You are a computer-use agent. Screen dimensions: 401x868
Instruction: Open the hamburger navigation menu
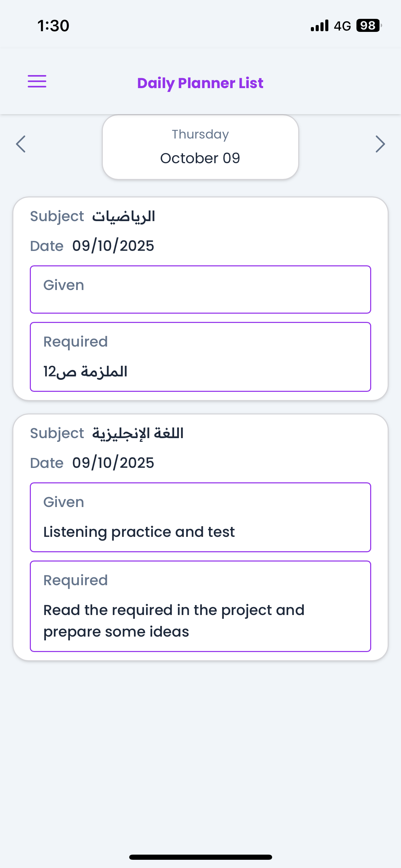(x=37, y=82)
